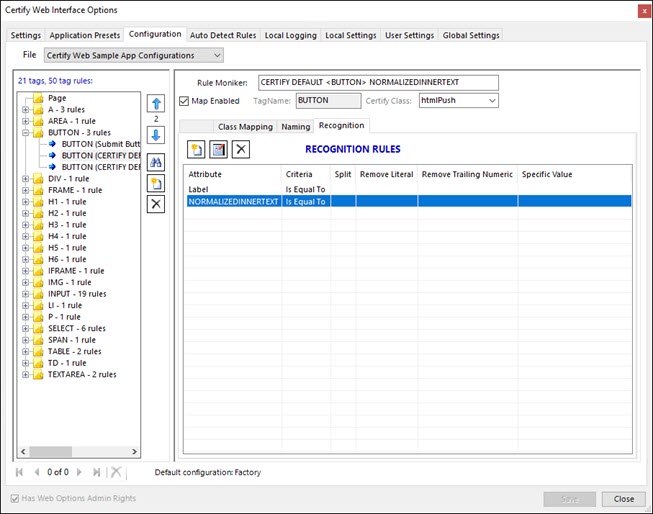The height and width of the screenshot is (514, 653).
Task: Add a new recognition rule
Action: pos(196,149)
